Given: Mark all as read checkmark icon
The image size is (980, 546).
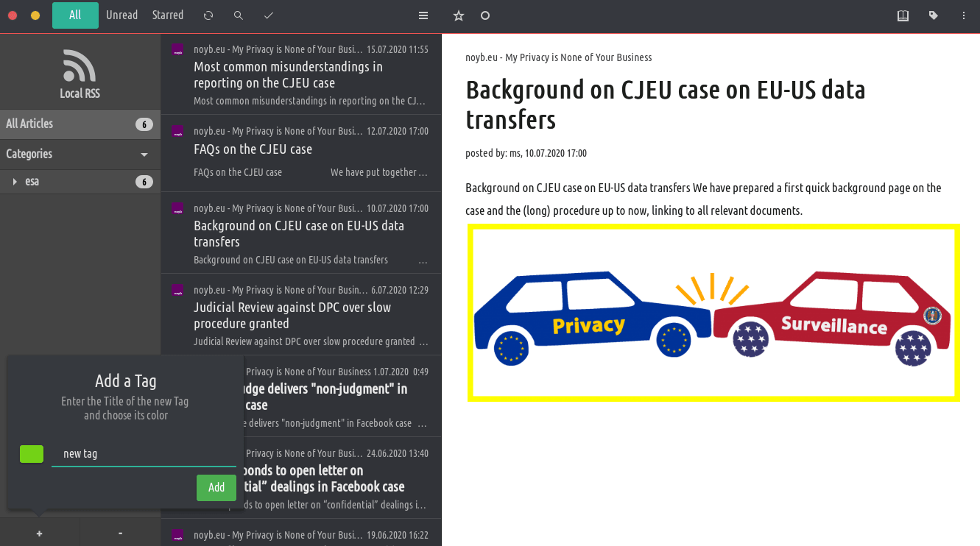Looking at the screenshot, I should 269,15.
